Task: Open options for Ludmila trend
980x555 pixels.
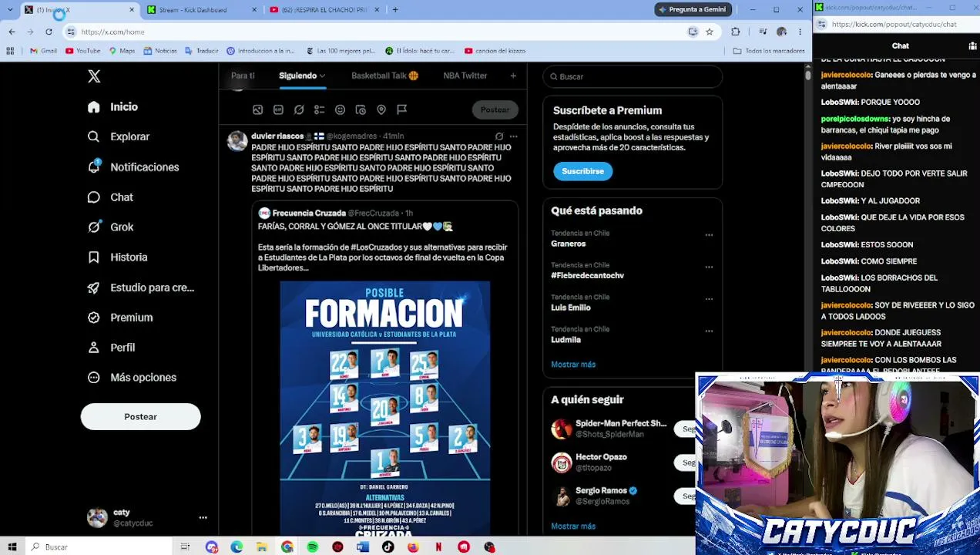Action: pyautogui.click(x=709, y=331)
